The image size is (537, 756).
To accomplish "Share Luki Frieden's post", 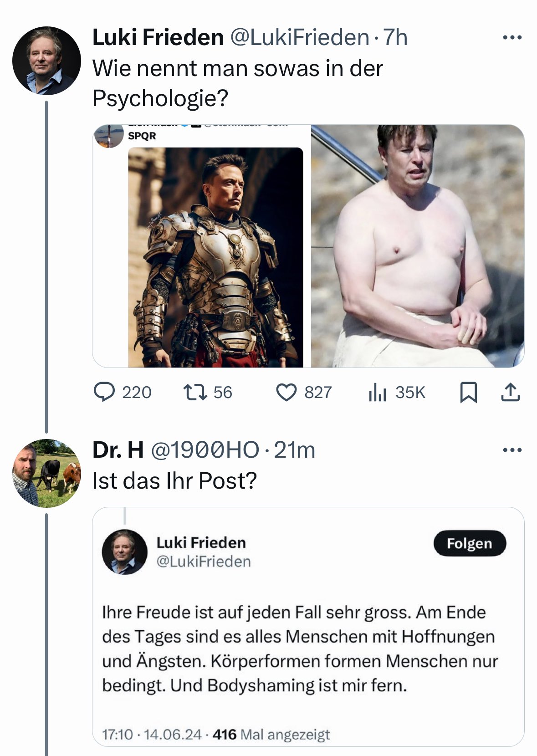I will tap(511, 393).
